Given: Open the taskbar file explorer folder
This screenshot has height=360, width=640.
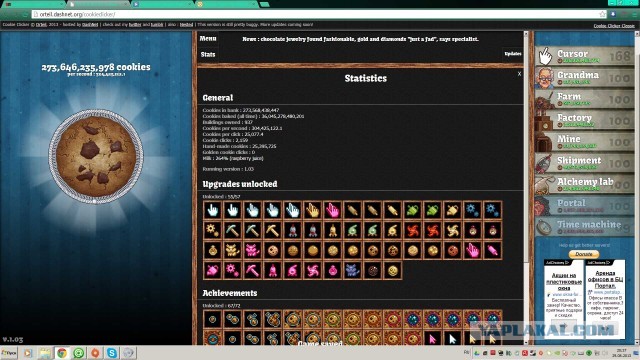Looking at the screenshot, I should pos(45,353).
